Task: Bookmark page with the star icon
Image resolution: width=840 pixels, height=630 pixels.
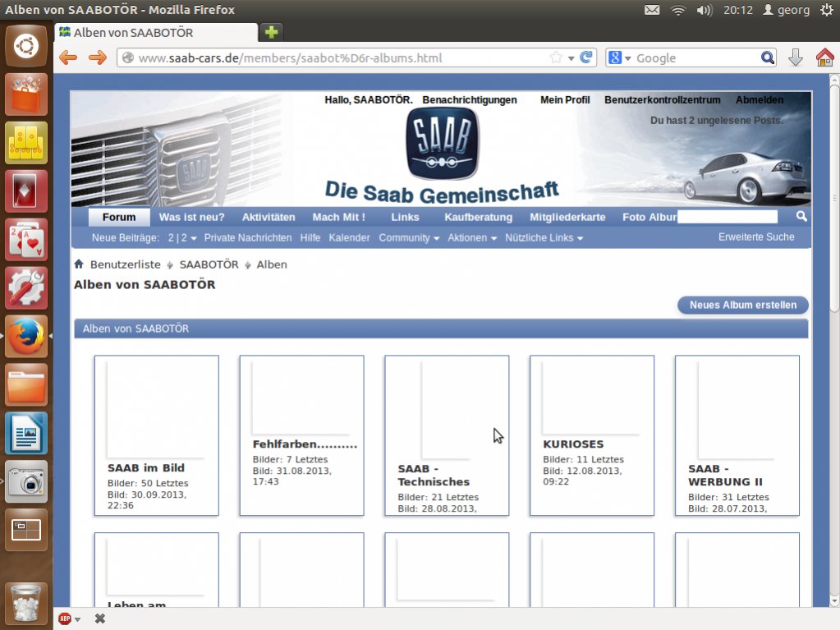Action: [556, 57]
